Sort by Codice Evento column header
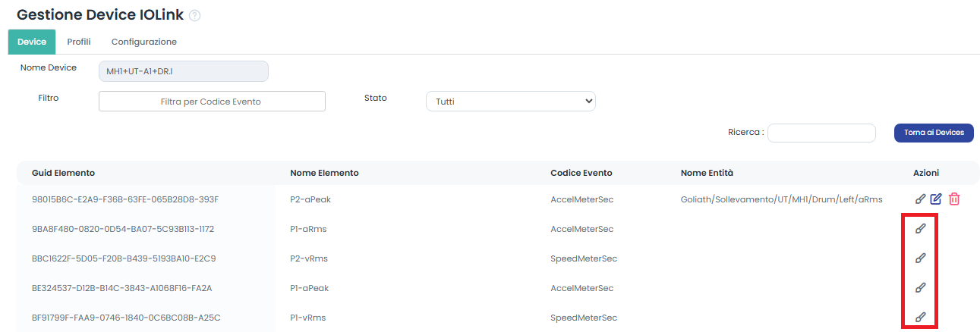Image resolution: width=980 pixels, height=332 pixels. click(x=582, y=173)
